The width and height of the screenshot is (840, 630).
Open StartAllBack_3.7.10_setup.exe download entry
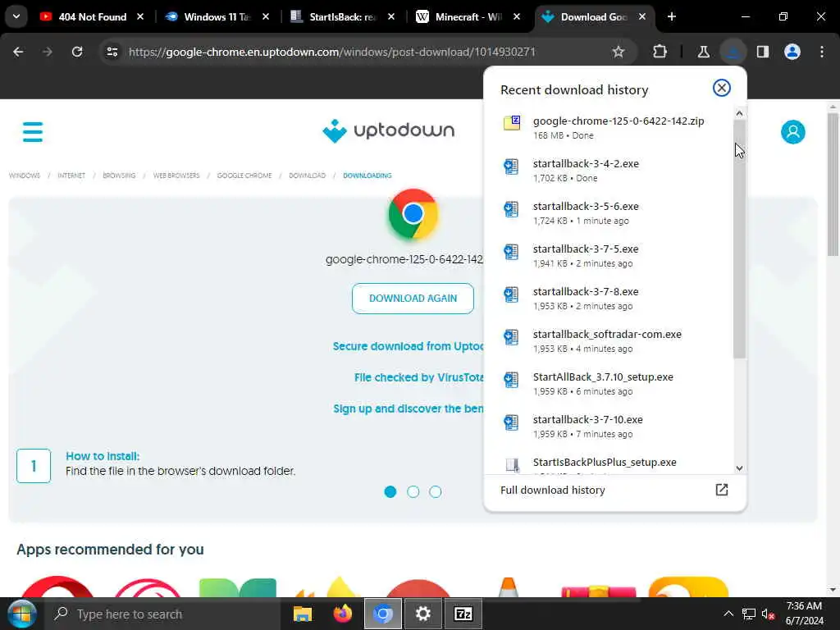coord(609,384)
